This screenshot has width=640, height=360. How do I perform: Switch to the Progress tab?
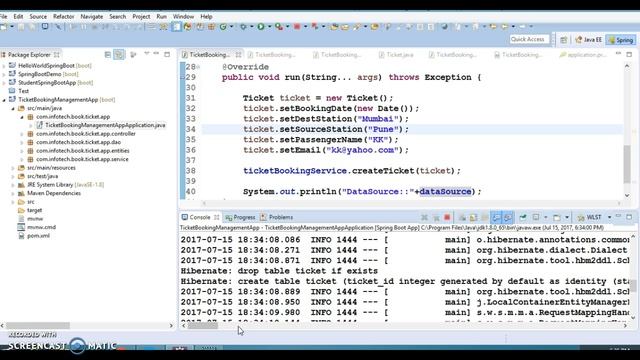point(240,217)
